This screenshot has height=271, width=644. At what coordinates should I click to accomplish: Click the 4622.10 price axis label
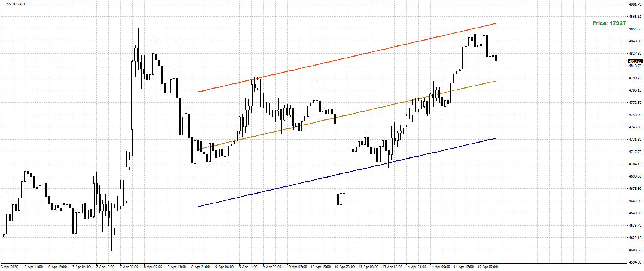pos(635,238)
